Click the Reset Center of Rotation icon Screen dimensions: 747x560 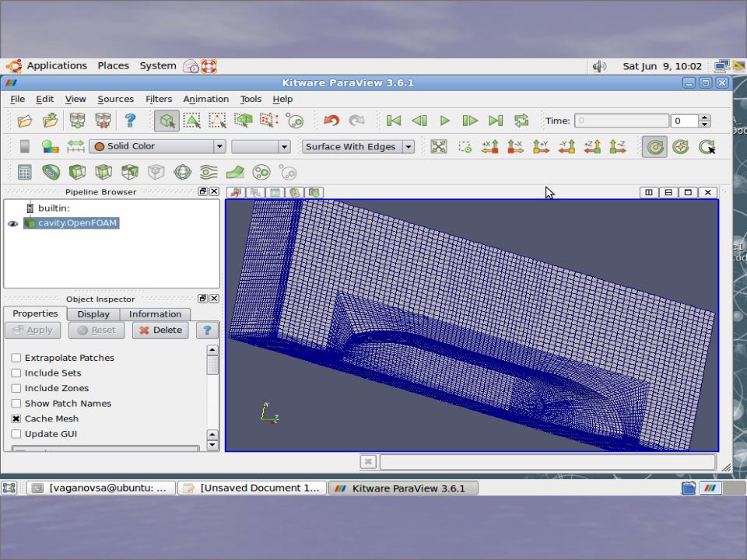click(x=680, y=147)
